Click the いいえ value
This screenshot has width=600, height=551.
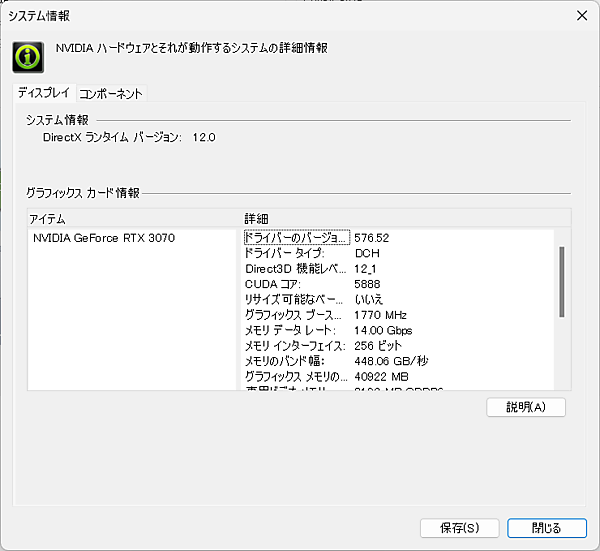coord(369,299)
